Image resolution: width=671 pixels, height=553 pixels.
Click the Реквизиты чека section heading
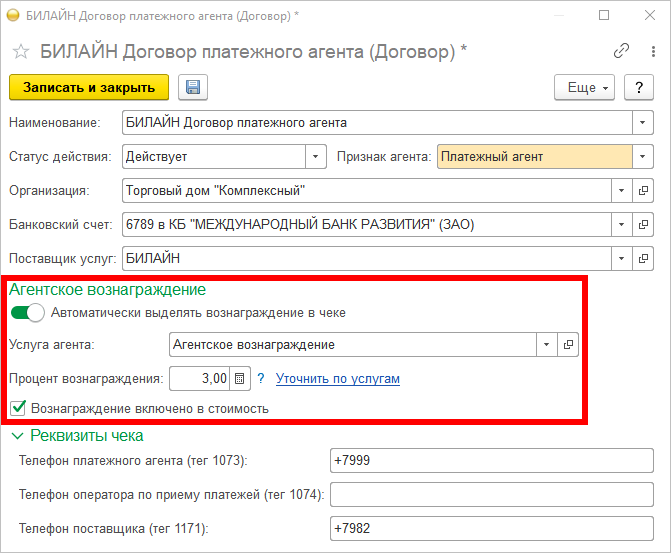87,436
